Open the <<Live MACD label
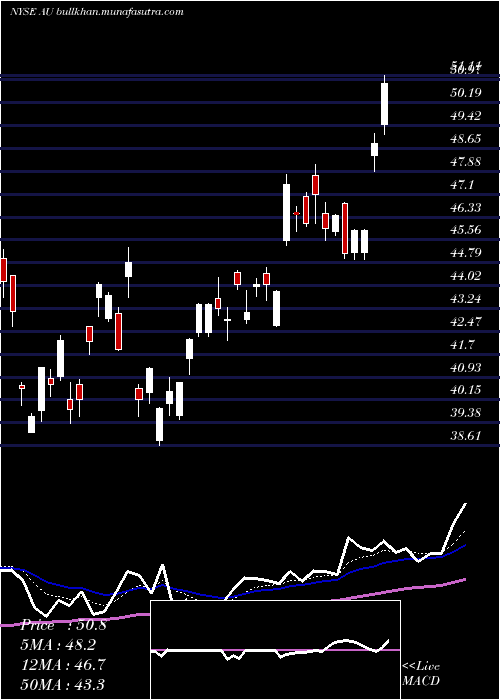The width and height of the screenshot is (500, 700). point(421,673)
